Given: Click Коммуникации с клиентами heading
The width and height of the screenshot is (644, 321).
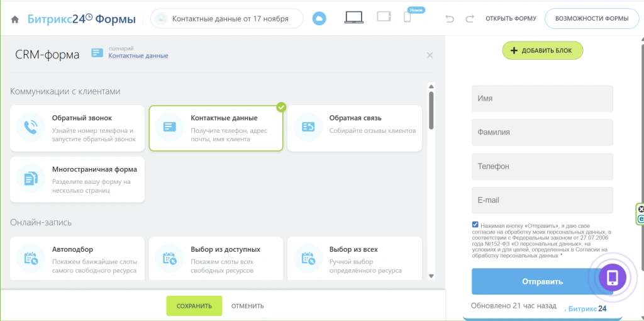Looking at the screenshot, I should pyautogui.click(x=65, y=91).
